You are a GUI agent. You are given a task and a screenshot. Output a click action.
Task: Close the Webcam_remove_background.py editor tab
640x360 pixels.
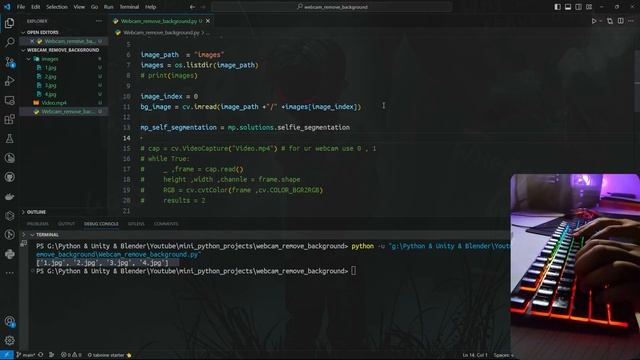pos(208,21)
